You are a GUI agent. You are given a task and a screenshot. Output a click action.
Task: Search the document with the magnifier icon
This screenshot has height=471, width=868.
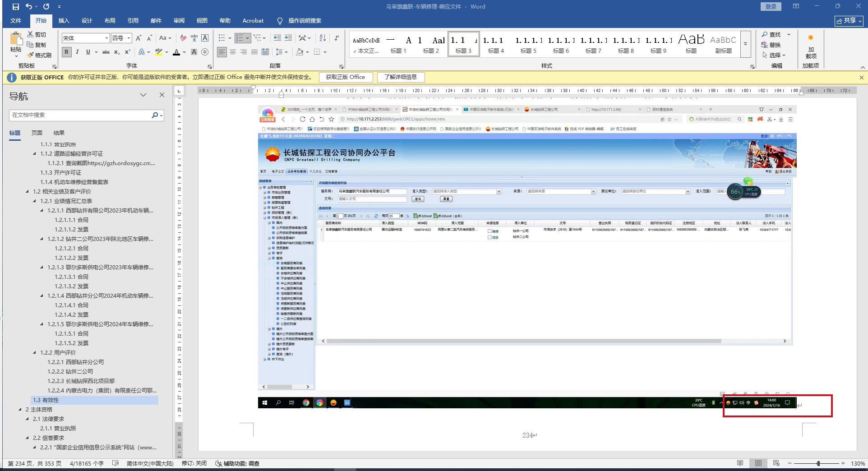click(x=155, y=115)
